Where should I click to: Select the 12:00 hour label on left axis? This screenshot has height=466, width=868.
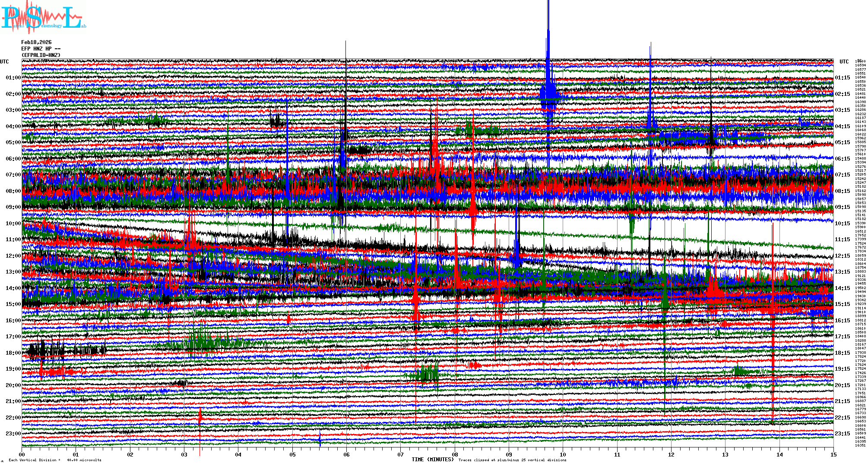click(13, 256)
